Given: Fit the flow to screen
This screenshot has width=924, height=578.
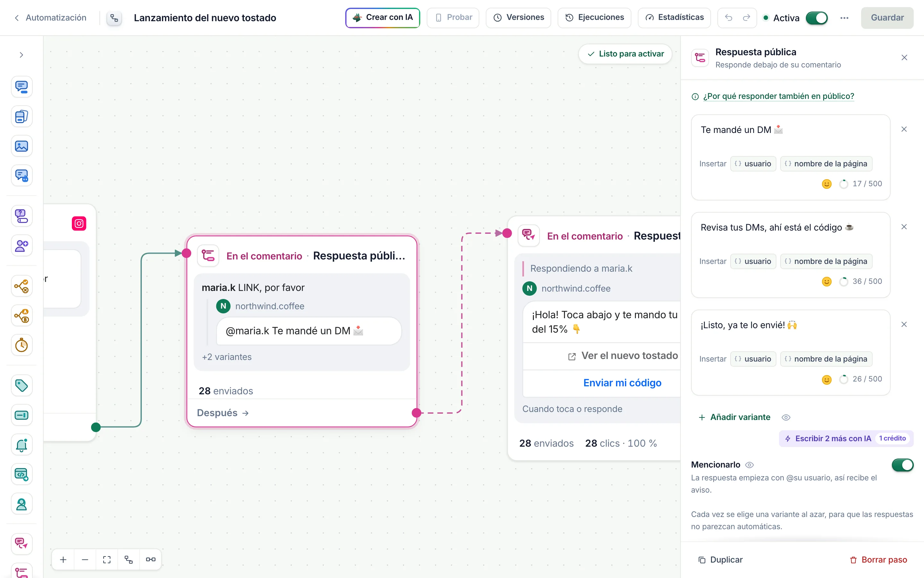Looking at the screenshot, I should (x=107, y=560).
